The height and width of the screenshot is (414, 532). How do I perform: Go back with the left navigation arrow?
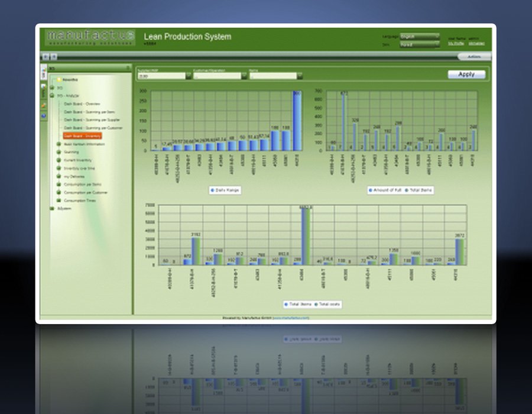(x=46, y=57)
